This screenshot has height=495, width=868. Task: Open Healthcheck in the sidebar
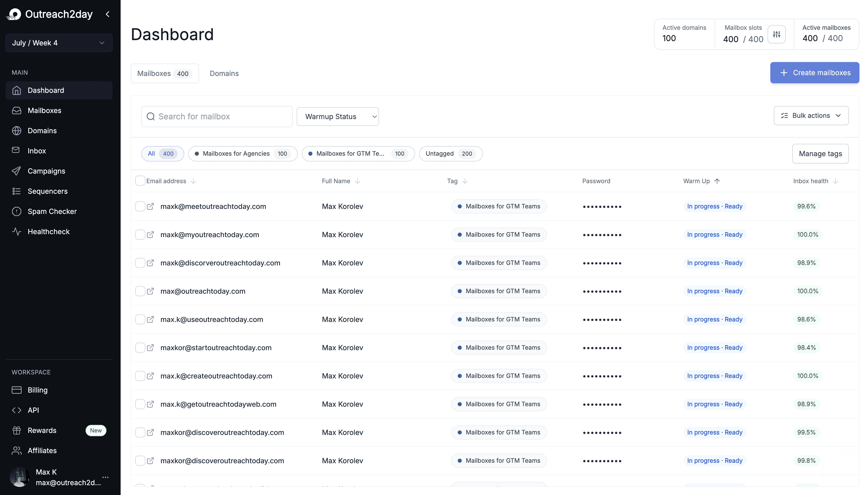coord(49,231)
